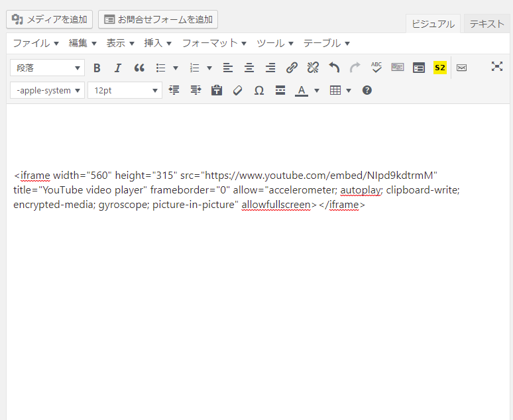Viewport: 513px width, 420px height.
Task: Insert or edit a link
Action: (292, 68)
